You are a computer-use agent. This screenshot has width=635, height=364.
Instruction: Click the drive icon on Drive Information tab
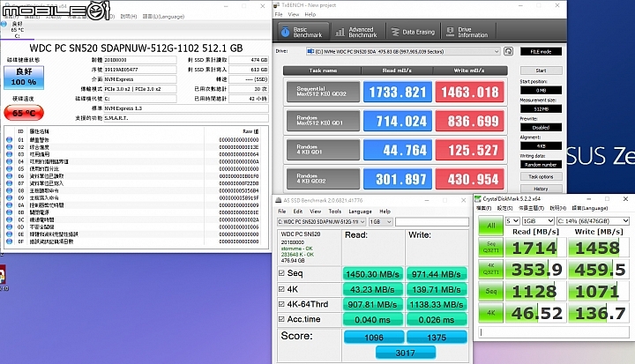tap(450, 32)
